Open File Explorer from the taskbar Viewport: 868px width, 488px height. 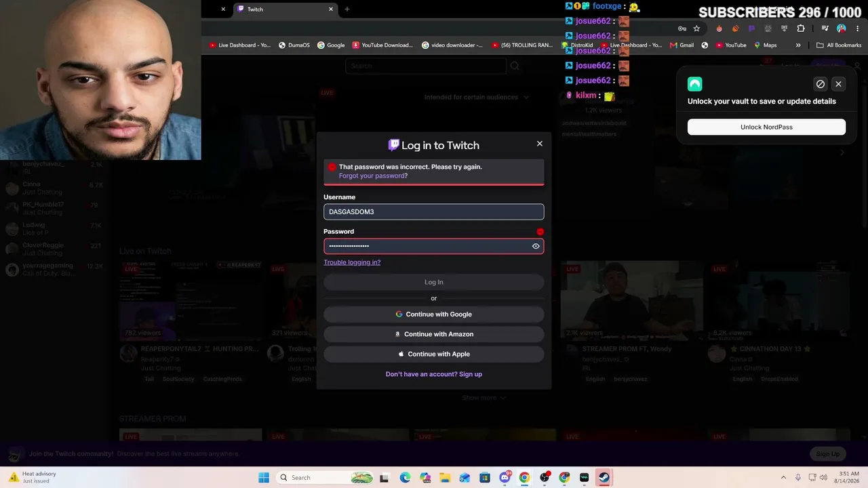445,478
